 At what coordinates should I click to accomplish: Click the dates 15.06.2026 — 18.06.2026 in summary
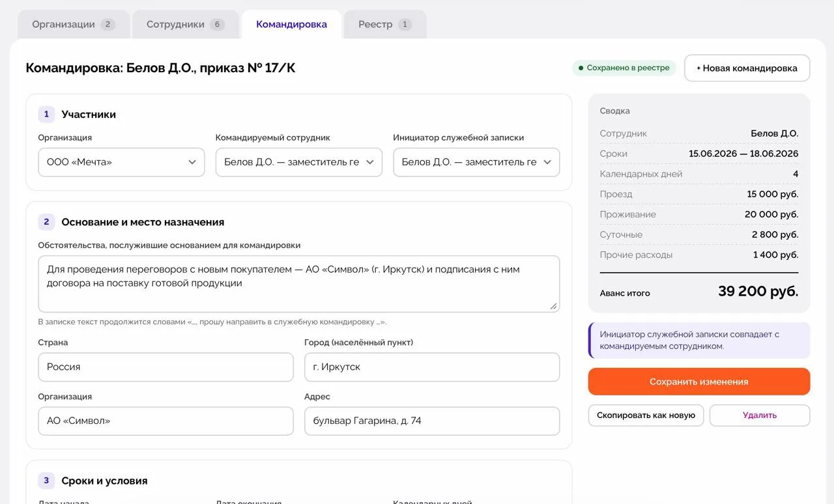click(x=743, y=154)
